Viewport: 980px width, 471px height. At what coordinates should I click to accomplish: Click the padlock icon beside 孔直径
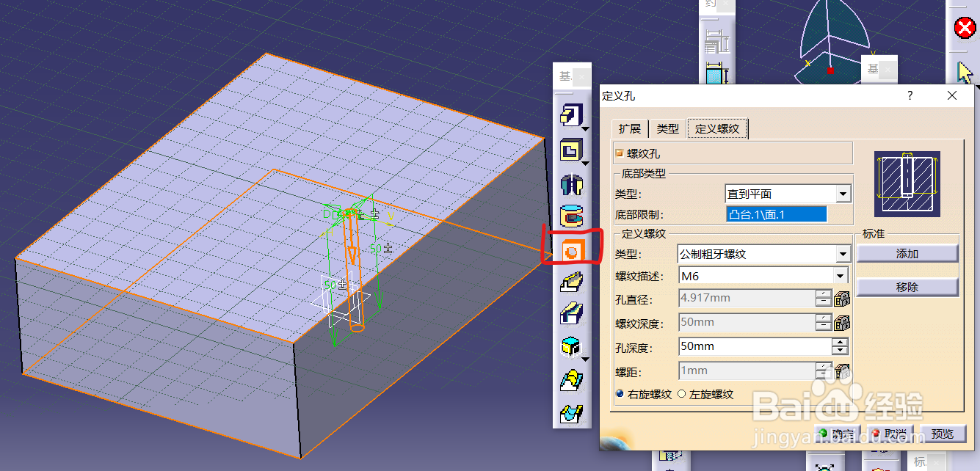click(841, 298)
